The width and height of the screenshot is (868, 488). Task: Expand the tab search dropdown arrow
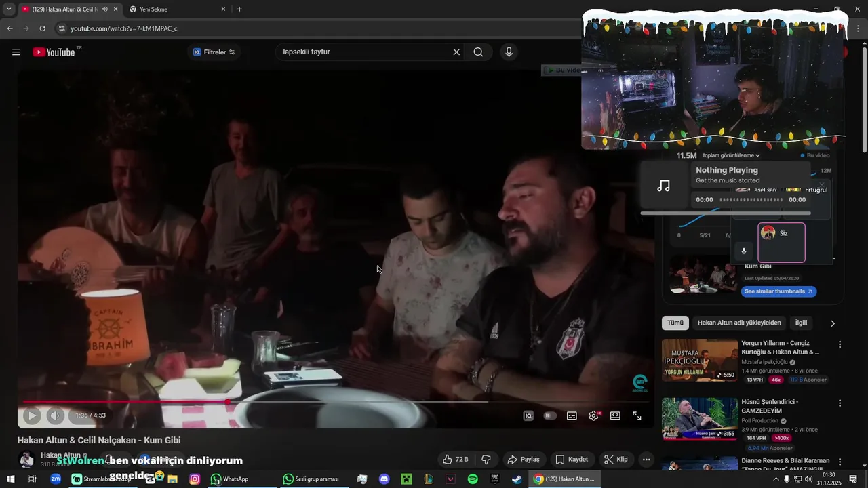pos(9,9)
